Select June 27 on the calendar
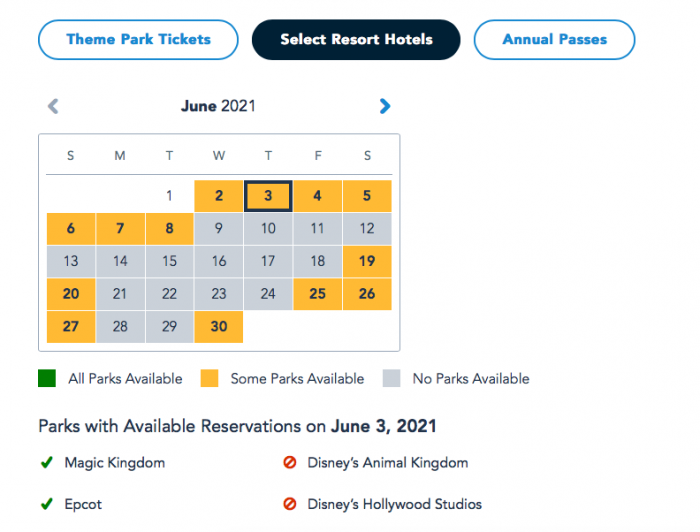The width and height of the screenshot is (700, 532). pyautogui.click(x=71, y=327)
